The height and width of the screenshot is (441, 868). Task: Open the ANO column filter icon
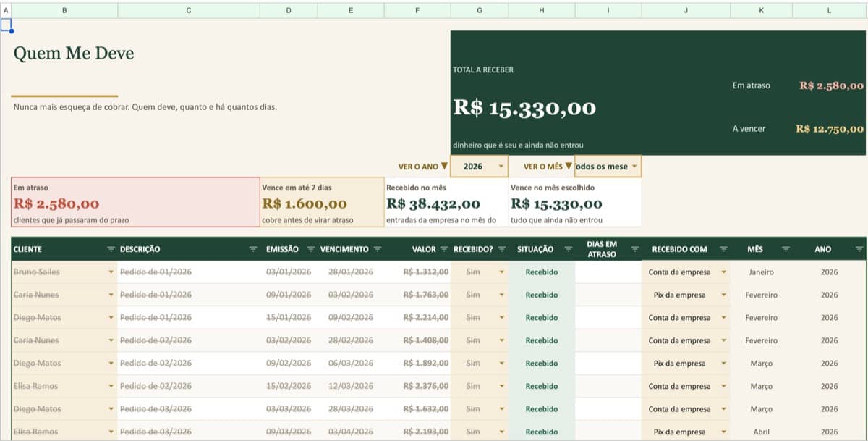pos(859,249)
